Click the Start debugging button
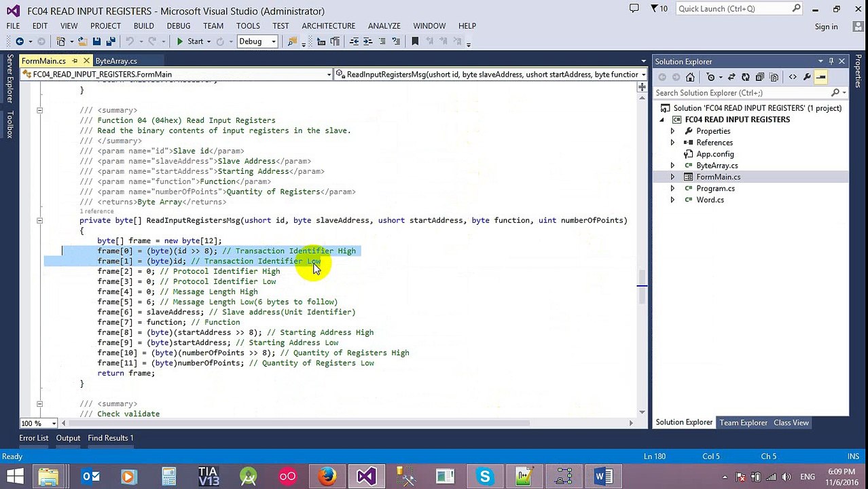 click(x=189, y=41)
